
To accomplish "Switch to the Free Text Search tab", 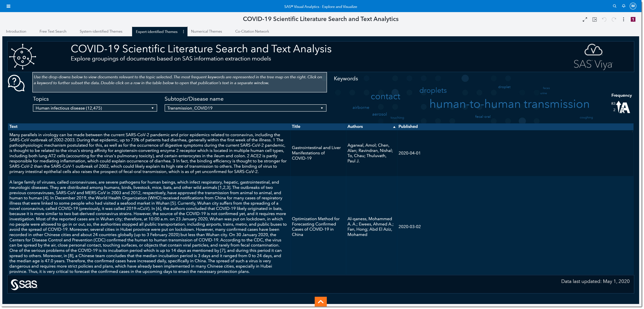I will [53, 32].
